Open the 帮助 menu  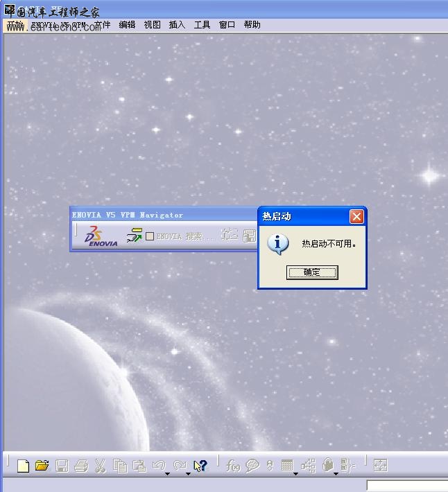(x=252, y=25)
